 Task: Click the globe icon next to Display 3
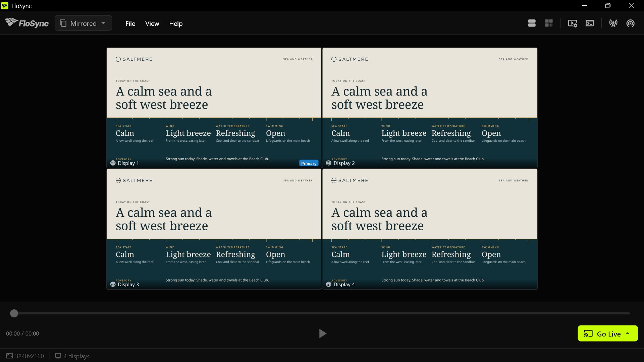click(x=113, y=284)
